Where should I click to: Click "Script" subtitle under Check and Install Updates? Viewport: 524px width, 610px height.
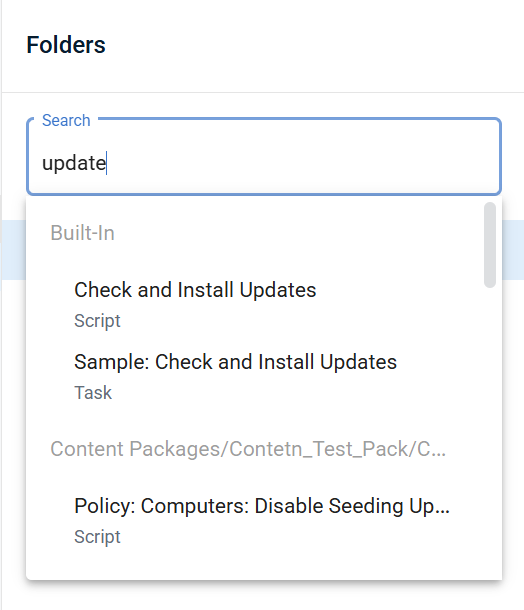click(97, 321)
